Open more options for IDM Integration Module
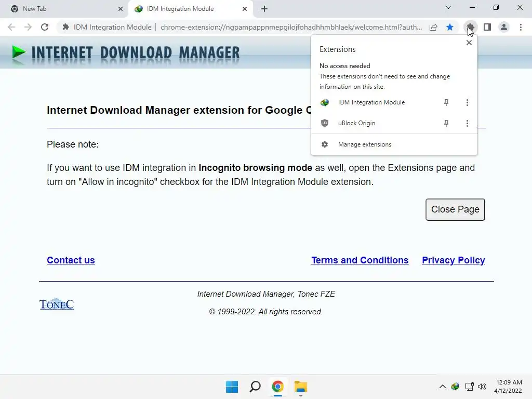The image size is (532, 399). tap(467, 102)
